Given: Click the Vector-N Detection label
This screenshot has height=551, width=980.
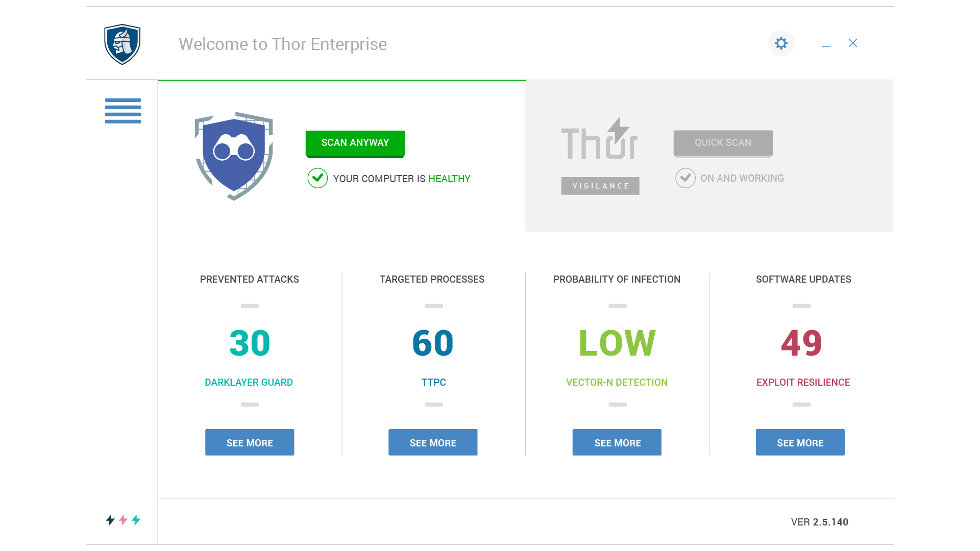Looking at the screenshot, I should tap(617, 382).
